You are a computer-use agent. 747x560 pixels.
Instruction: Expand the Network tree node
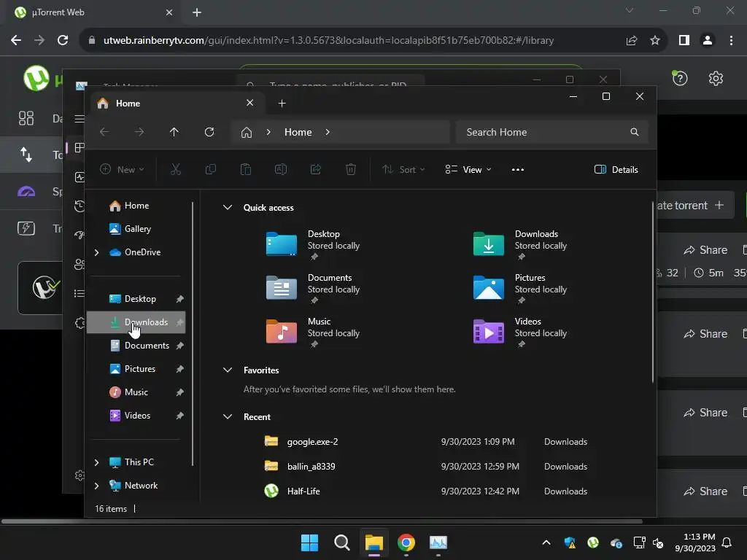[x=97, y=486]
